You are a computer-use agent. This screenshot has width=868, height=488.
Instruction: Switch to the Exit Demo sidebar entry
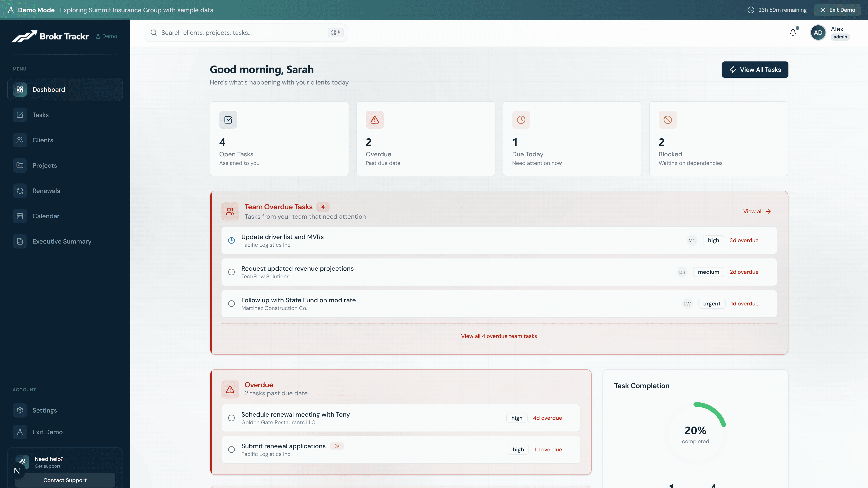click(47, 432)
